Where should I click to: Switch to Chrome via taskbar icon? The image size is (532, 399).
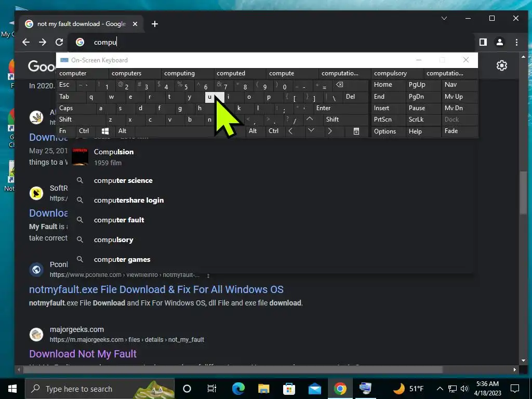(x=340, y=389)
